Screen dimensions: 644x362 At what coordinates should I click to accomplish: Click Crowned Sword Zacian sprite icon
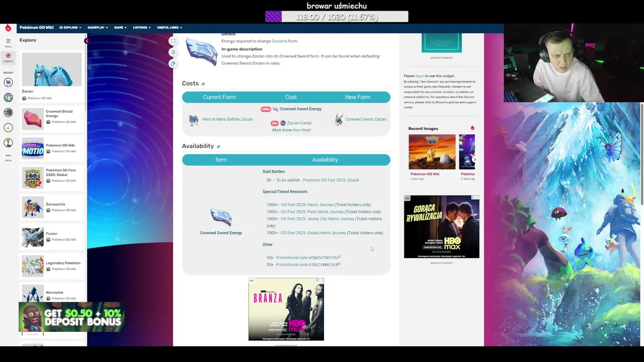[x=339, y=119]
